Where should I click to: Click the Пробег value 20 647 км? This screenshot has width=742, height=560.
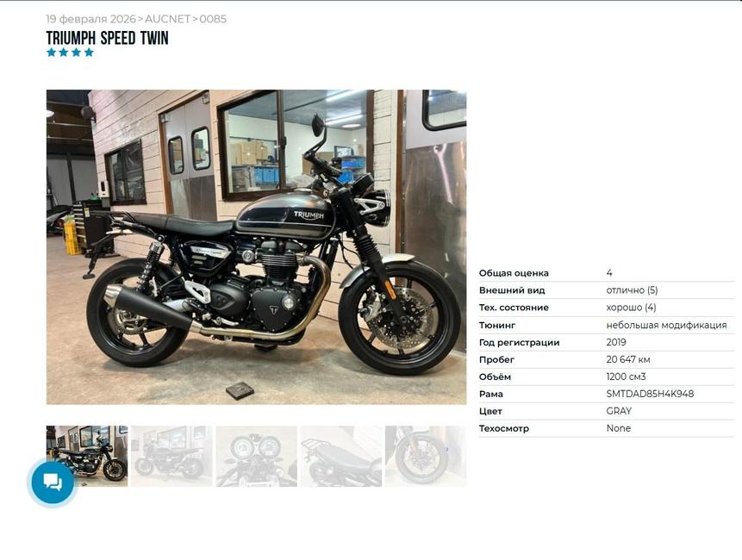point(628,359)
